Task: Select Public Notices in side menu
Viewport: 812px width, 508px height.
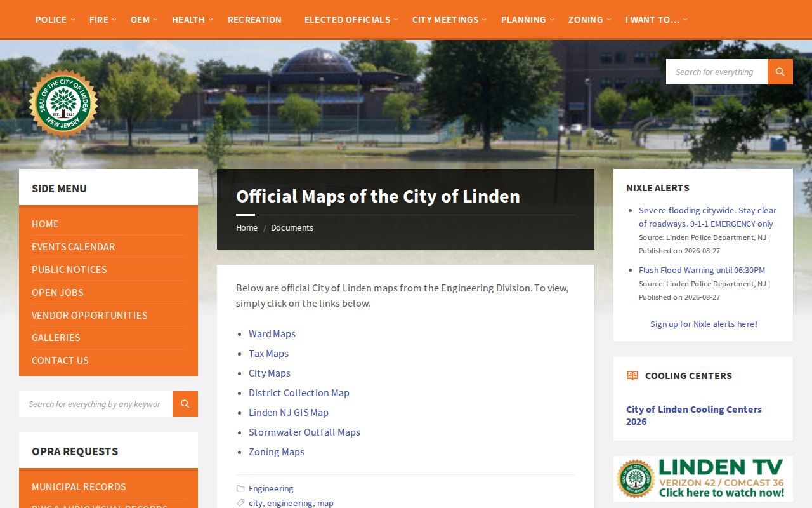Action: 69,270
